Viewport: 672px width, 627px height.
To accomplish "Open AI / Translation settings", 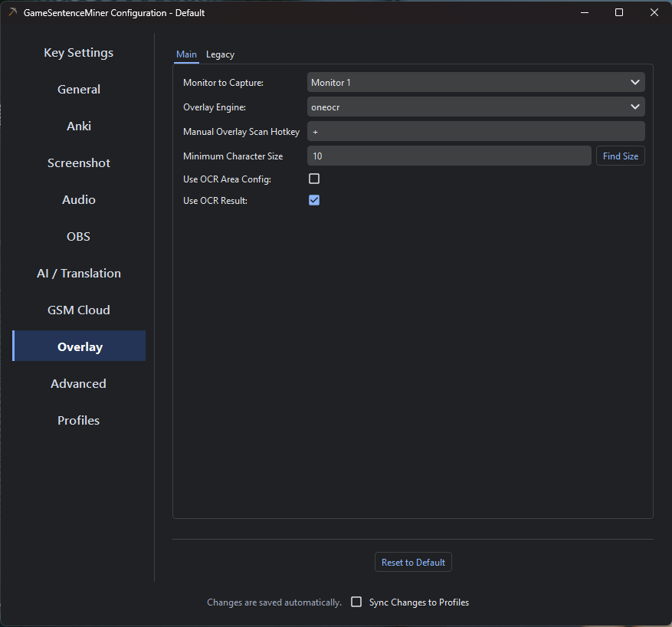I will 79,274.
